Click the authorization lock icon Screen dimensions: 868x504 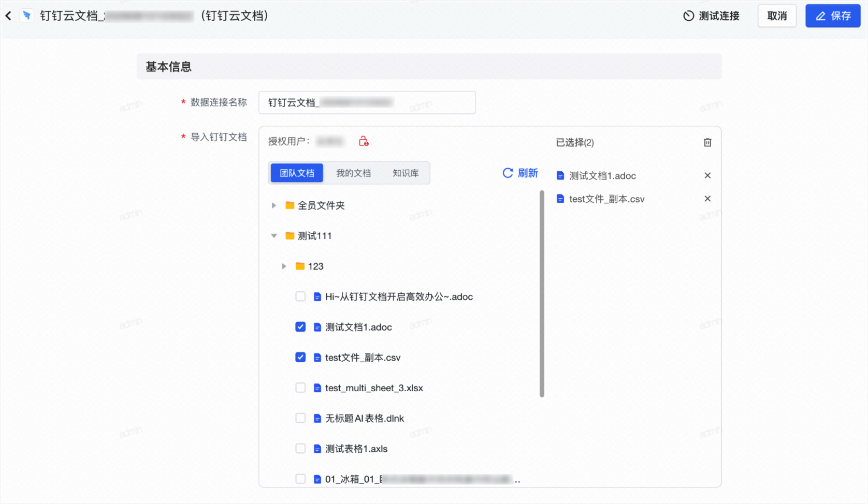tap(364, 141)
